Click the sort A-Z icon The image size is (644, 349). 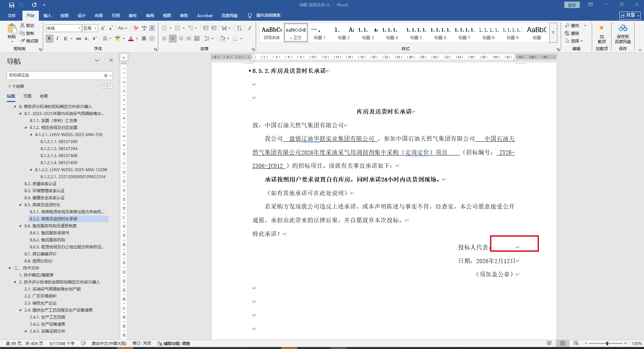pos(239,28)
